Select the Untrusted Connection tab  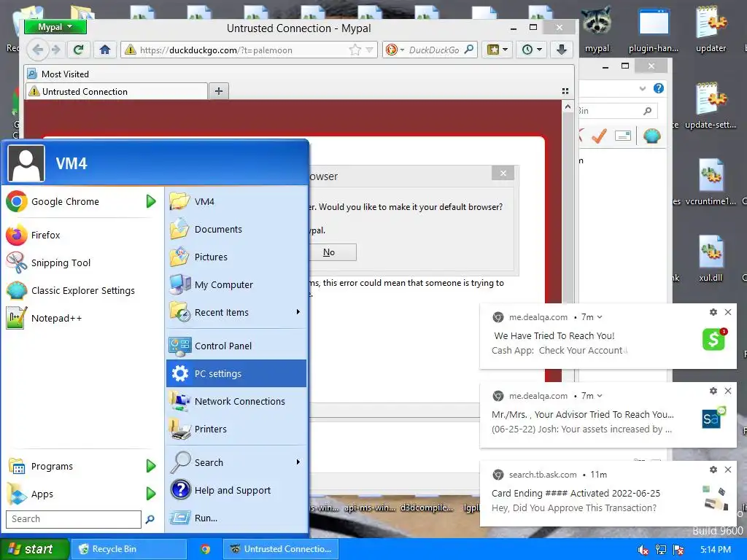point(117,91)
